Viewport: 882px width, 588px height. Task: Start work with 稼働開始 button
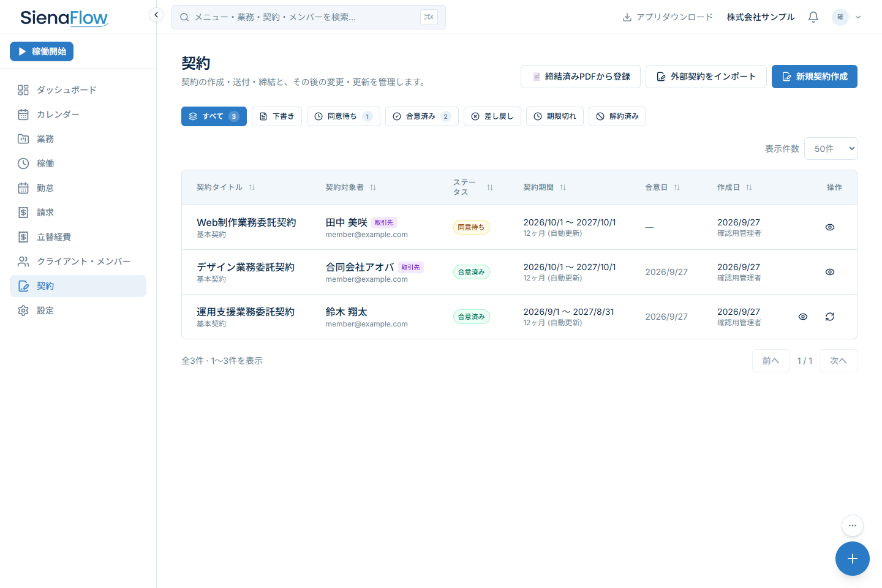tap(42, 51)
